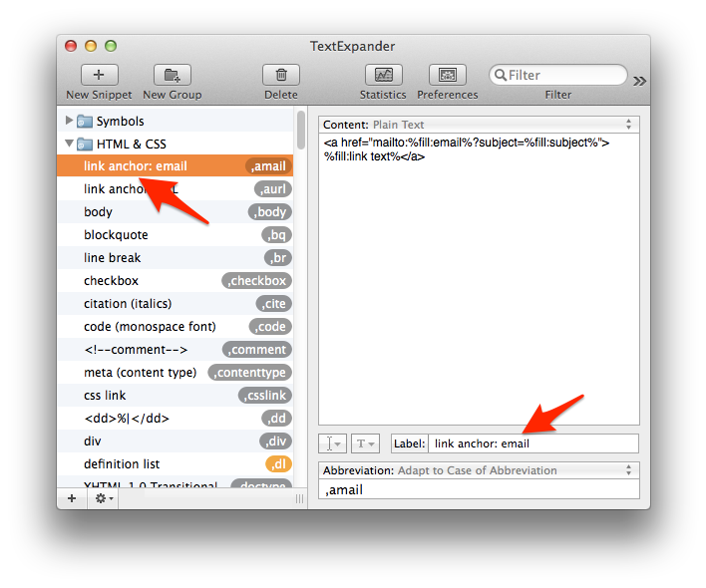
Task: Open the gear action menu
Action: coord(104,498)
